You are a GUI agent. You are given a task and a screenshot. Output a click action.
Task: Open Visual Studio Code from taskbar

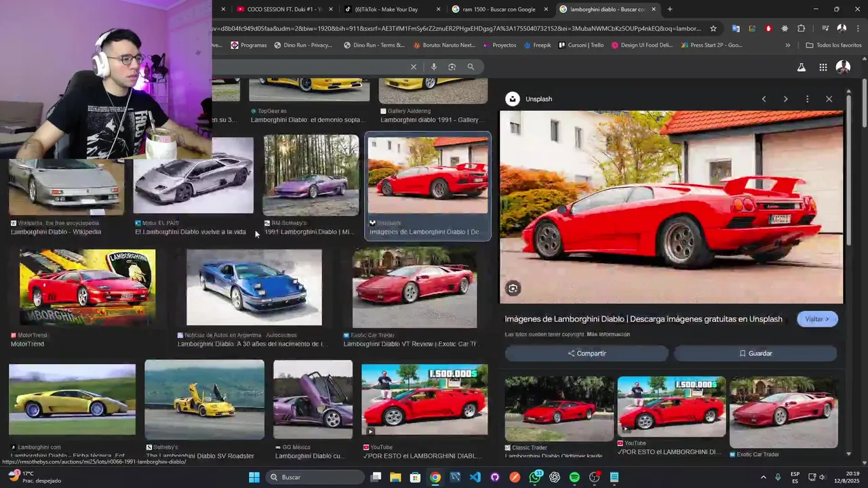(475, 477)
